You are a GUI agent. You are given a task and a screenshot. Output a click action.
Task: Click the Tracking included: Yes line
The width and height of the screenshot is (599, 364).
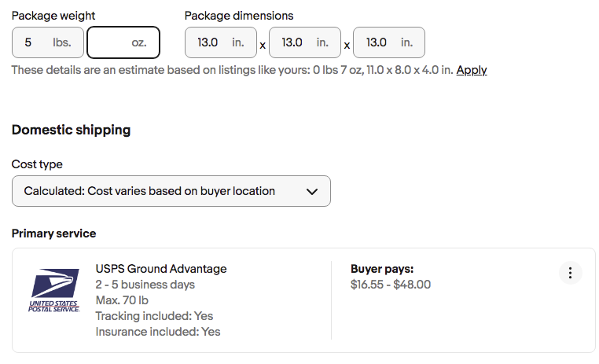[x=154, y=316]
